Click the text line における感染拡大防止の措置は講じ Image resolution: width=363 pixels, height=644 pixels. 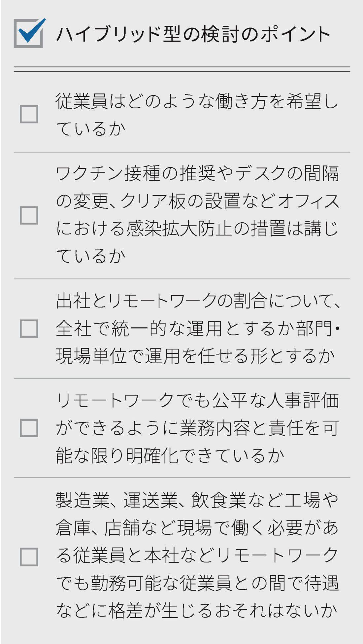[197, 229]
